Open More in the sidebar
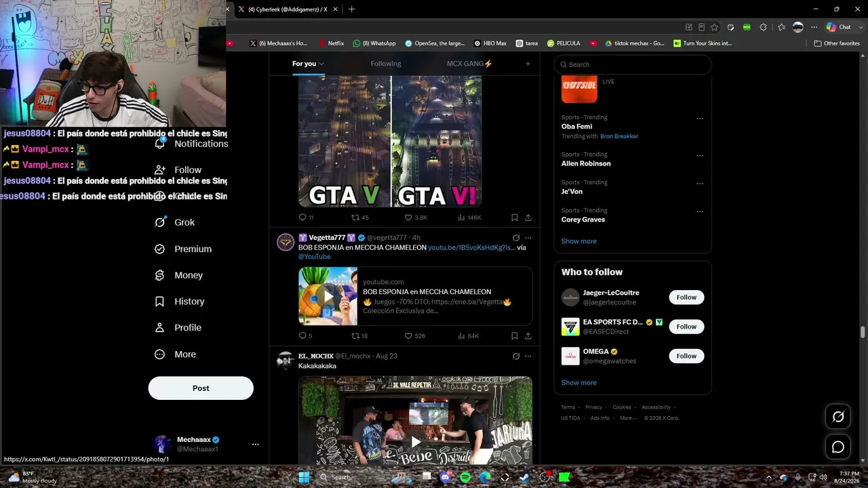This screenshot has width=868, height=488. [x=176, y=354]
